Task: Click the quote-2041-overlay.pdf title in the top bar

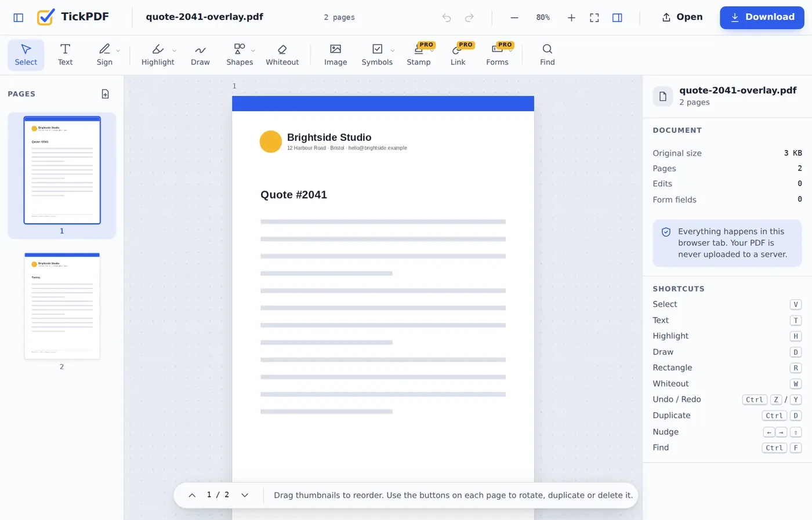Action: point(204,17)
